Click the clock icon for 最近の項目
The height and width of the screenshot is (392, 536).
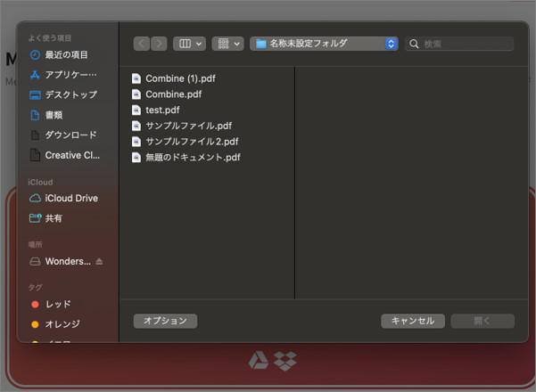tap(35, 54)
